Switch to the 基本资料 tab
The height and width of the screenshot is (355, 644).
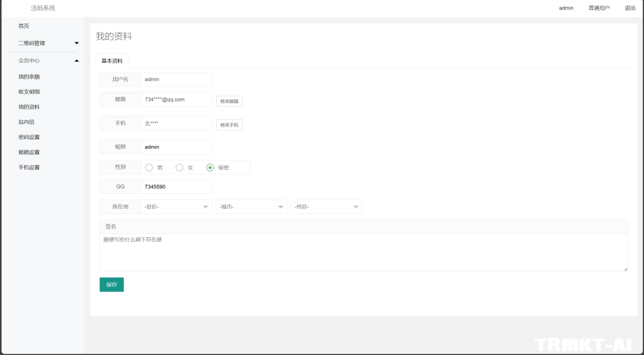point(112,61)
